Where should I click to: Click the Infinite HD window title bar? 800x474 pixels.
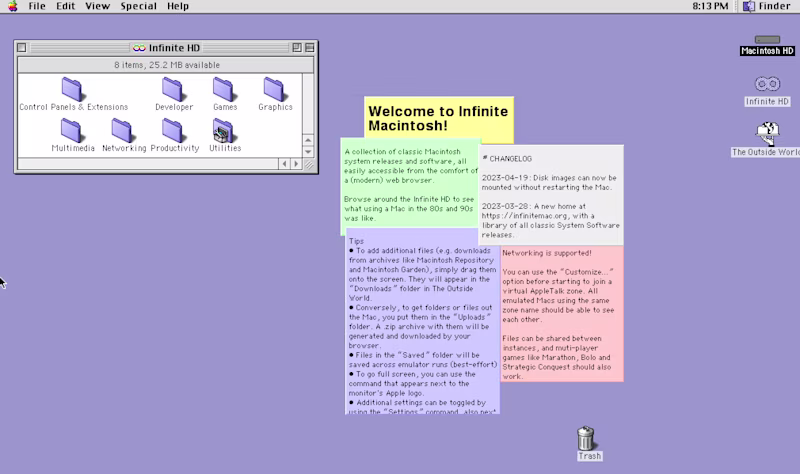click(166, 47)
